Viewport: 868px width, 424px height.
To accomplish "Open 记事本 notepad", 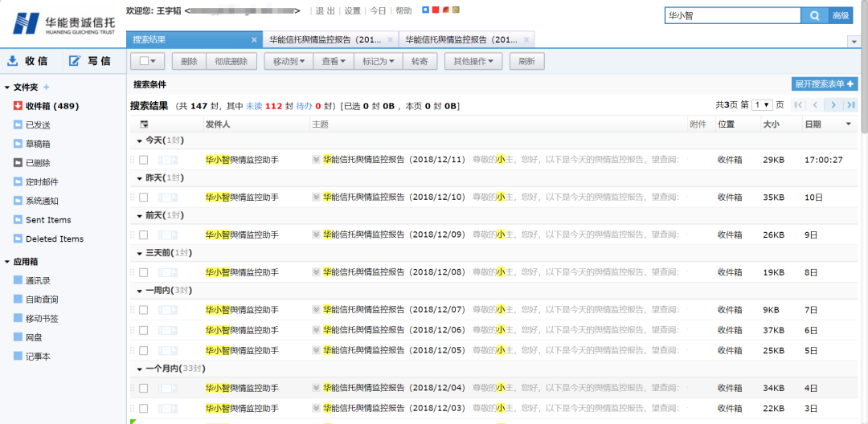I will click(x=32, y=357).
